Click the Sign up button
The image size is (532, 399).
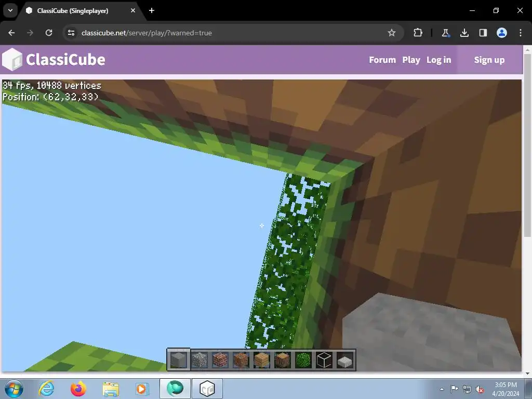[x=489, y=60]
